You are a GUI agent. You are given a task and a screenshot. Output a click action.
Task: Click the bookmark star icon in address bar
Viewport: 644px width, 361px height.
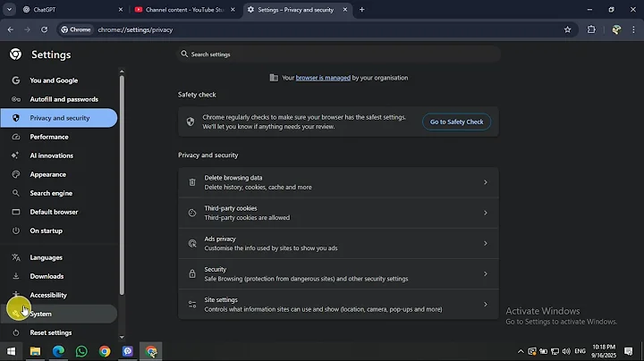[x=567, y=29]
